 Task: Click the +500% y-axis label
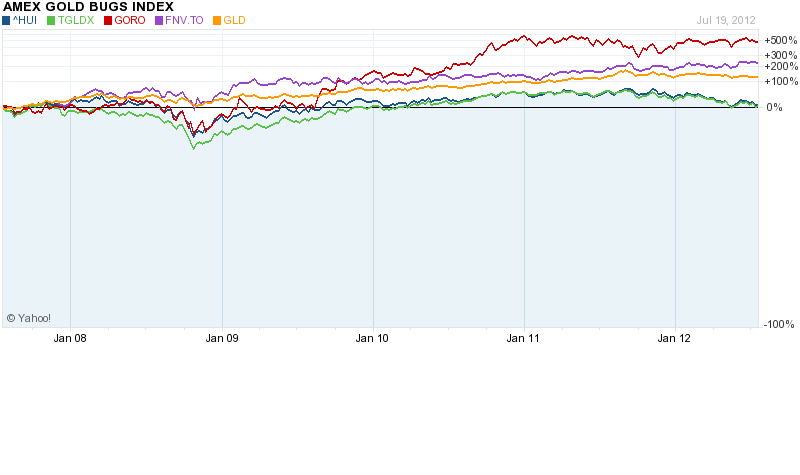click(781, 40)
